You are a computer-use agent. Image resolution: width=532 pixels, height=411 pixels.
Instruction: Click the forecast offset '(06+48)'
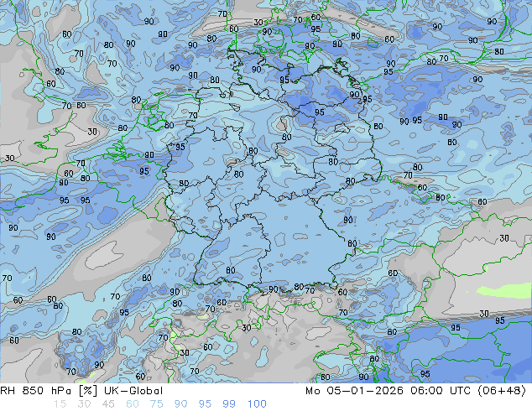click(502, 391)
